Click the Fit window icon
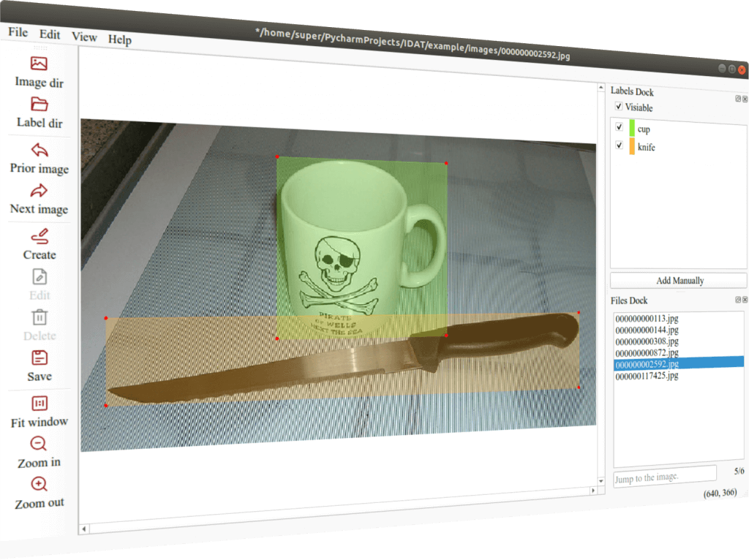Image resolution: width=749 pixels, height=560 pixels. 39,404
